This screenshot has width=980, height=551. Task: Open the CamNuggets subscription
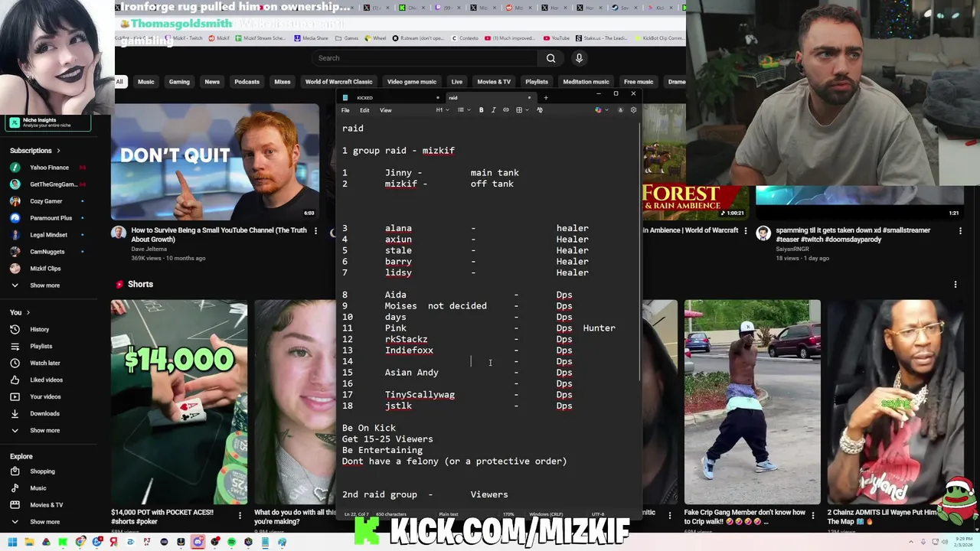pos(47,252)
